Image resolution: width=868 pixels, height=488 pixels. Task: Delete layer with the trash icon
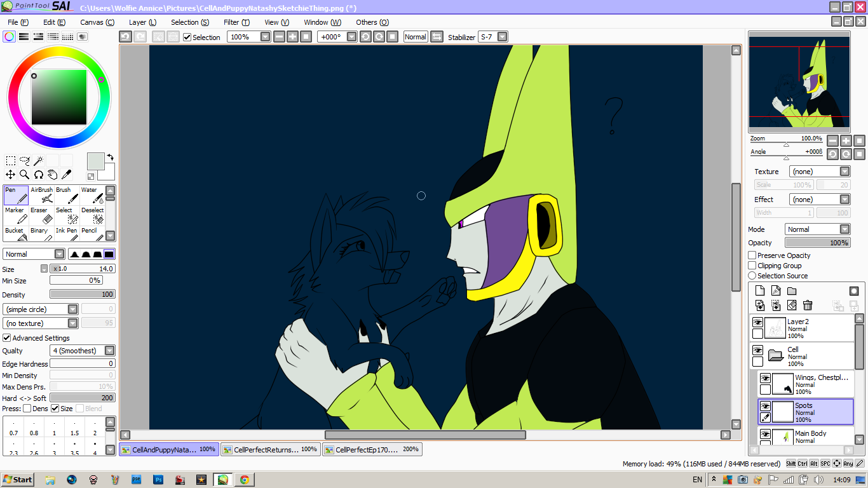(808, 306)
